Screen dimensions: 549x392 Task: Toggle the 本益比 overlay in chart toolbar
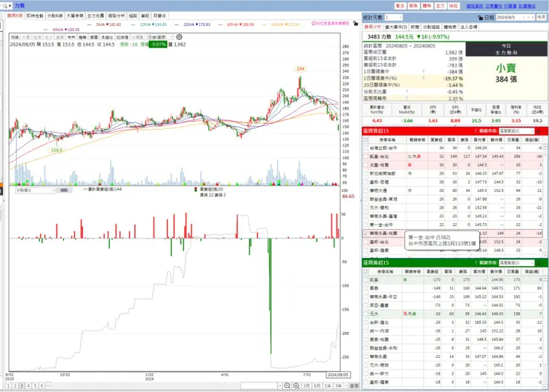107,37
